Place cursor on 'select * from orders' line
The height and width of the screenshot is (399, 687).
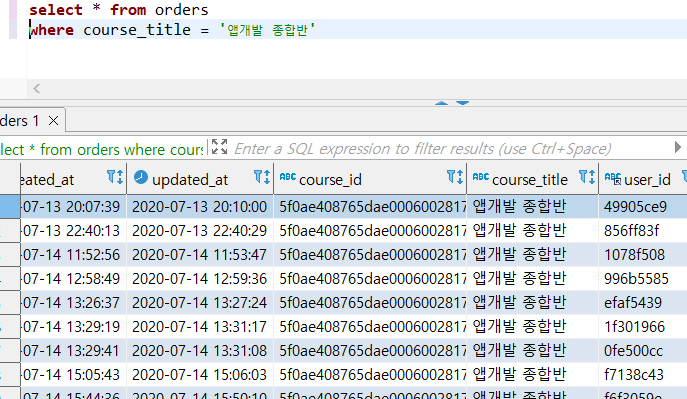tap(119, 10)
